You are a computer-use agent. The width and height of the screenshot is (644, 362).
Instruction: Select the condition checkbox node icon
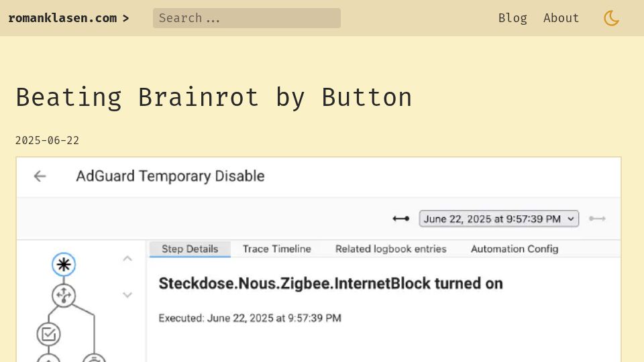48,334
